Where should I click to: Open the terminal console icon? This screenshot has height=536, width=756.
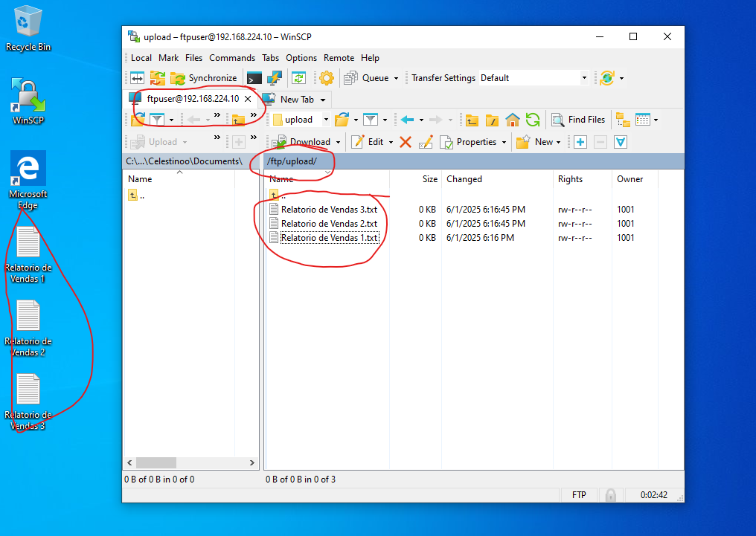click(x=254, y=78)
